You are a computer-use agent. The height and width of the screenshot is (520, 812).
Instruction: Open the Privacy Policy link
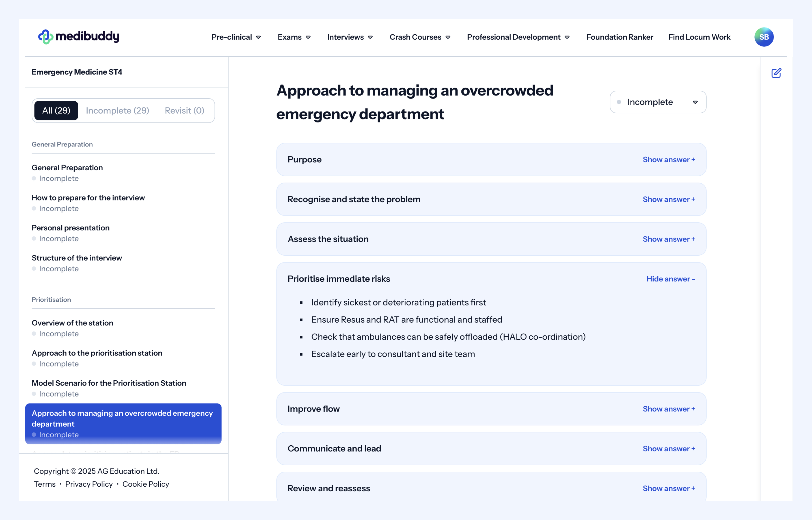(89, 484)
